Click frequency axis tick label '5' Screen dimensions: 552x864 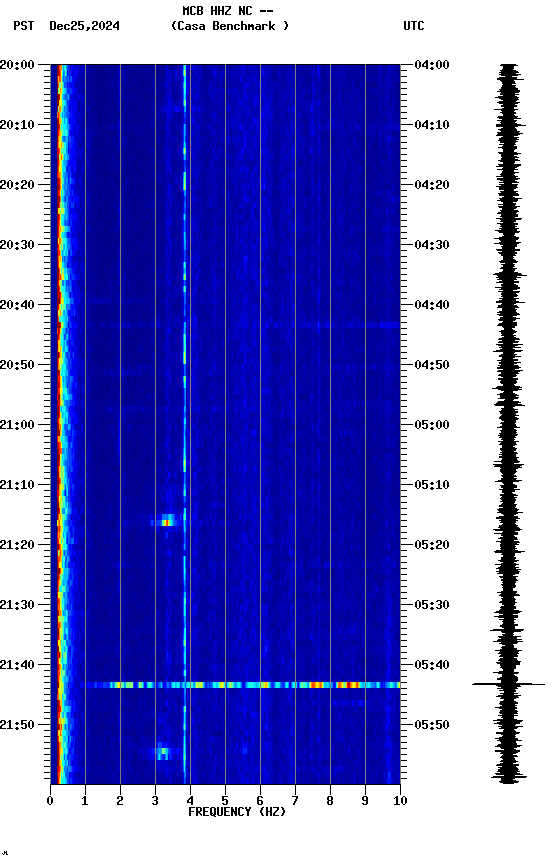[x=225, y=801]
